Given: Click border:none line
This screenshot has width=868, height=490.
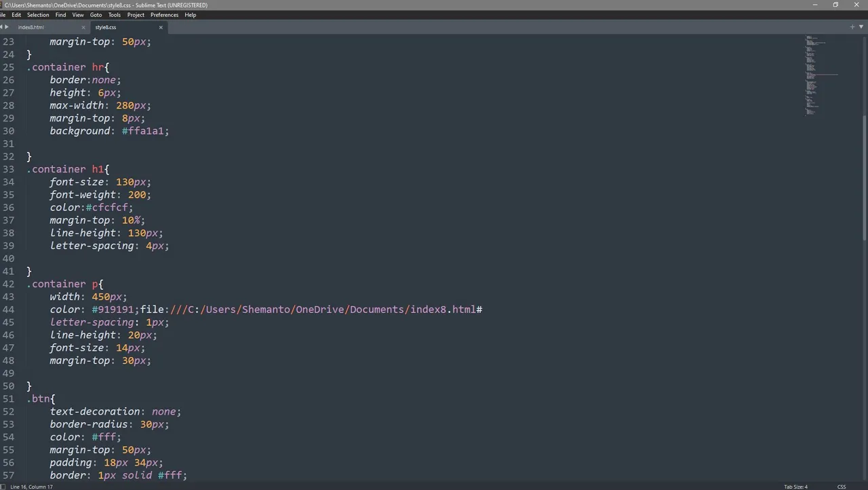Looking at the screenshot, I should (85, 80).
